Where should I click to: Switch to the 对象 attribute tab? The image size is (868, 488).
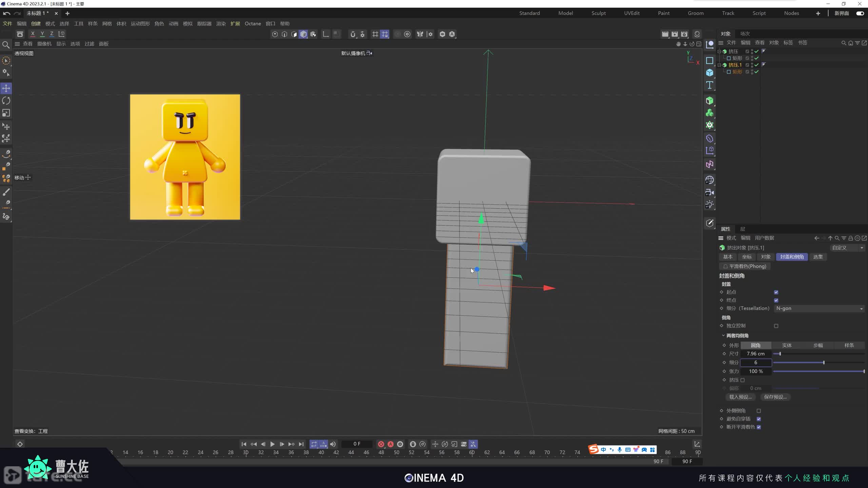(766, 257)
